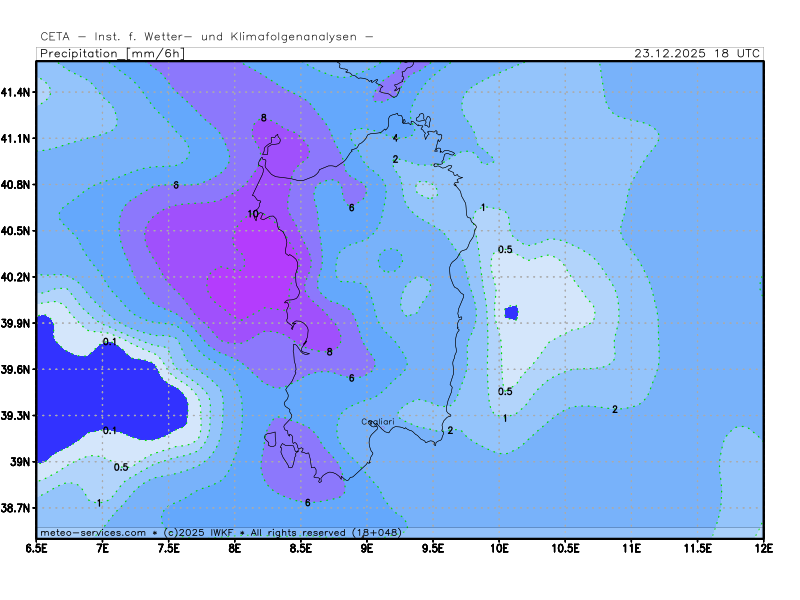Screen dimensions: 800x600
Task: Click the 41.4N latitude axis label
Action: click(17, 92)
